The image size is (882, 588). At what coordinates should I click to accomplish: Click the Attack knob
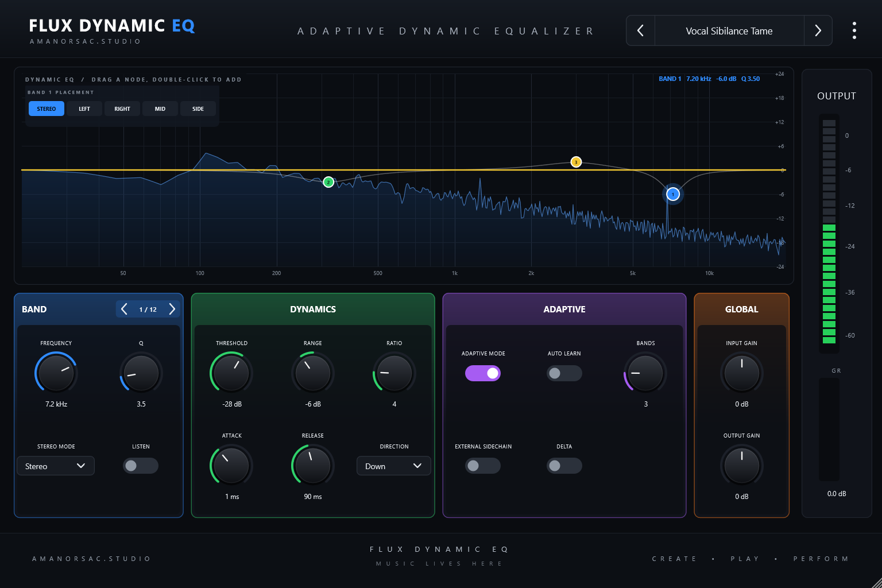[231, 465]
